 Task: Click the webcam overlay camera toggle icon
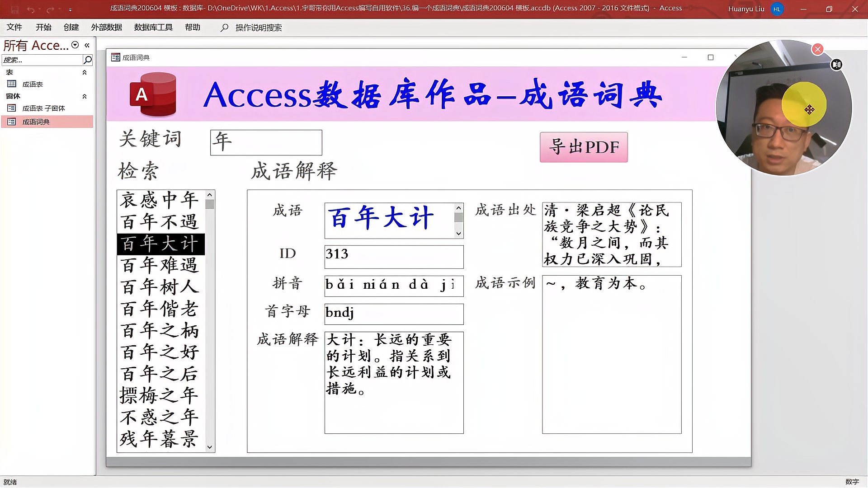(x=836, y=65)
